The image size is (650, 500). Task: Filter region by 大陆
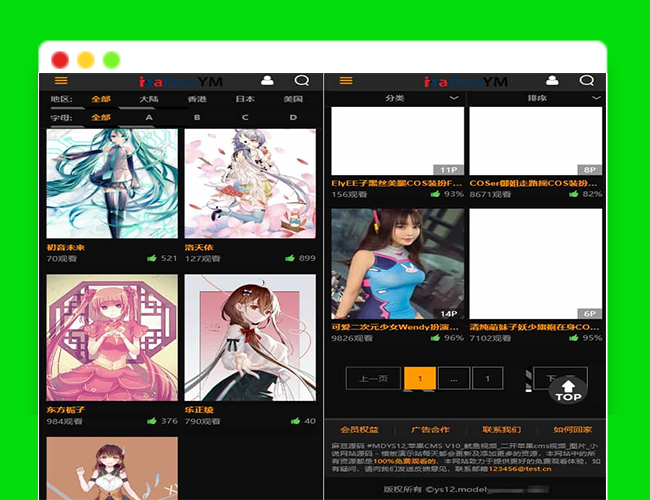[x=149, y=99]
